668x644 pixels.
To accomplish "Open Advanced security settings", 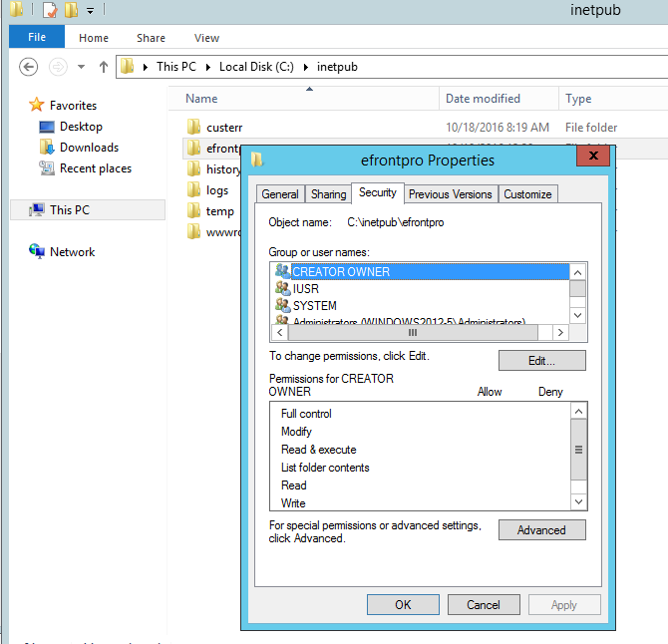I will tap(541, 530).
